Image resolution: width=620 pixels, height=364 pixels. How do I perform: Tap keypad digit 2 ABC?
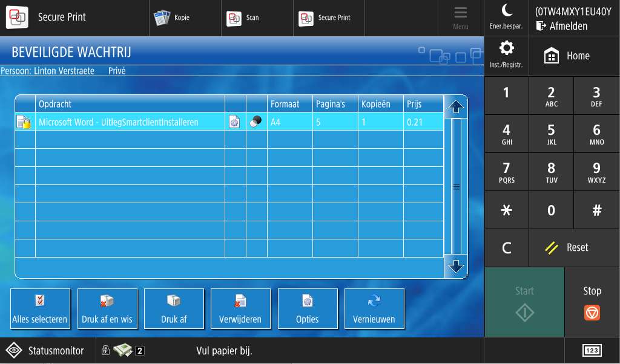(x=551, y=96)
